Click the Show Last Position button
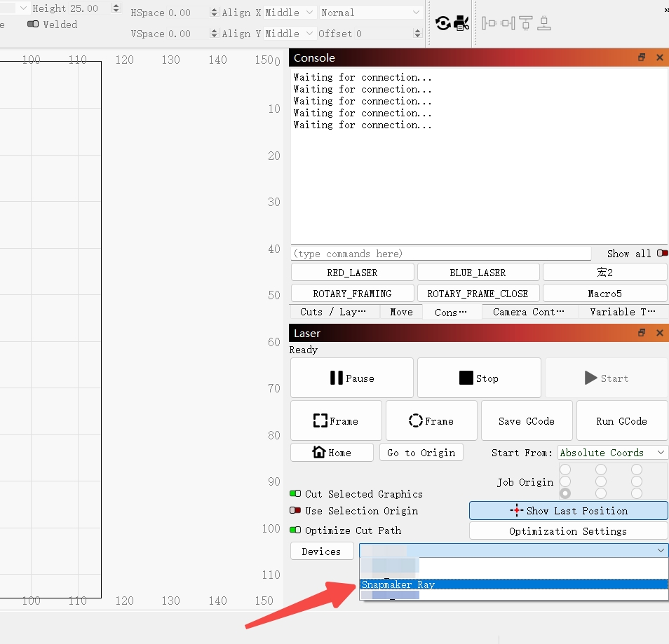 pos(568,511)
